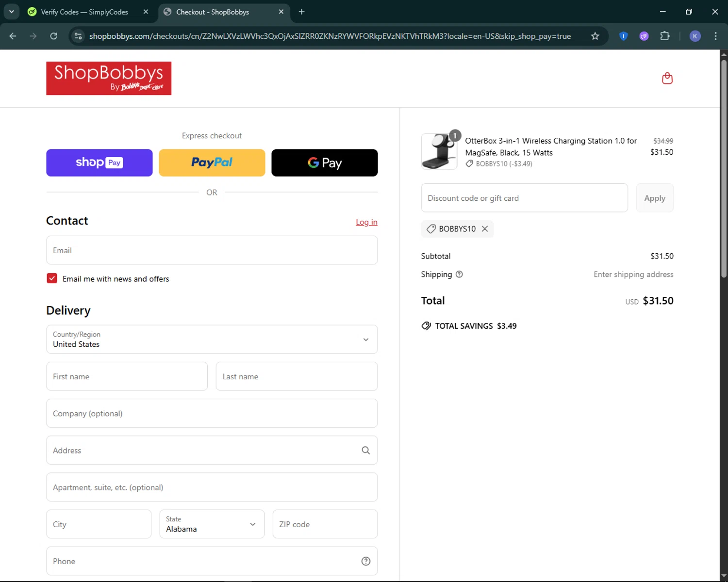728x582 pixels.
Task: Open the Chrome three-dot menu
Action: click(x=715, y=36)
